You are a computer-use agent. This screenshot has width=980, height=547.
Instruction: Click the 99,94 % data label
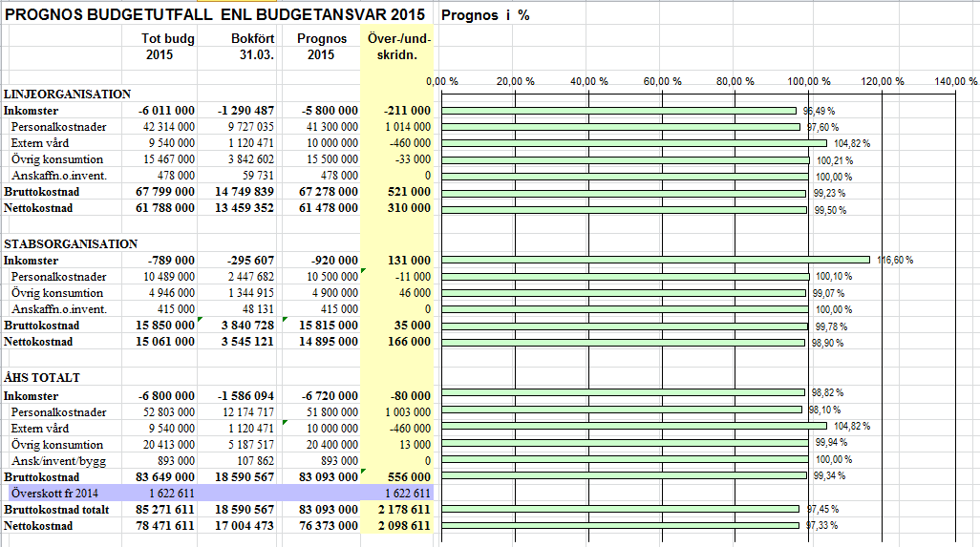pos(831,442)
